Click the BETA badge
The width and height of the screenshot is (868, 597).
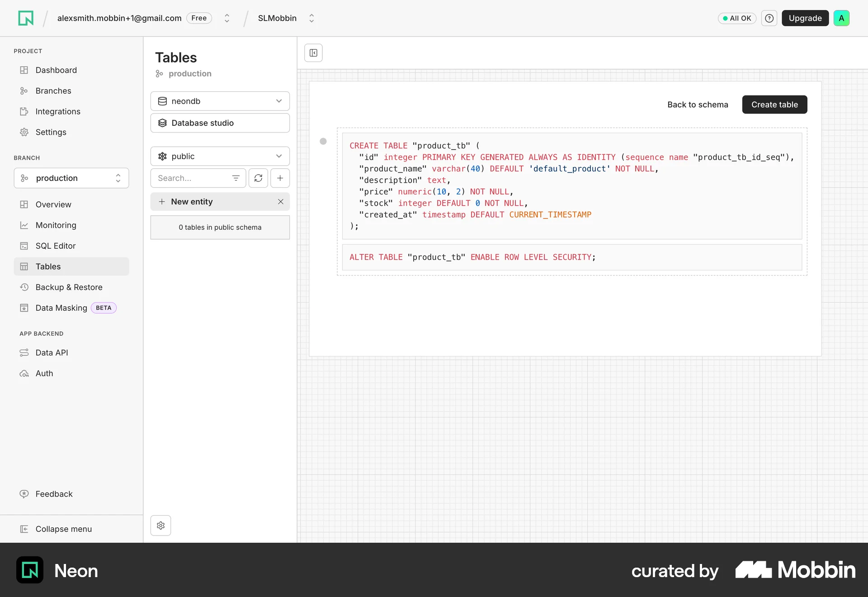pos(104,308)
